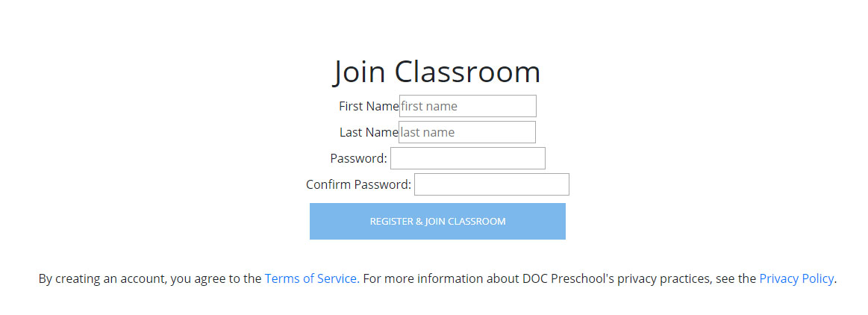The height and width of the screenshot is (315, 868).
Task: Click the 'Confirm Password:' label
Action: coord(358,184)
